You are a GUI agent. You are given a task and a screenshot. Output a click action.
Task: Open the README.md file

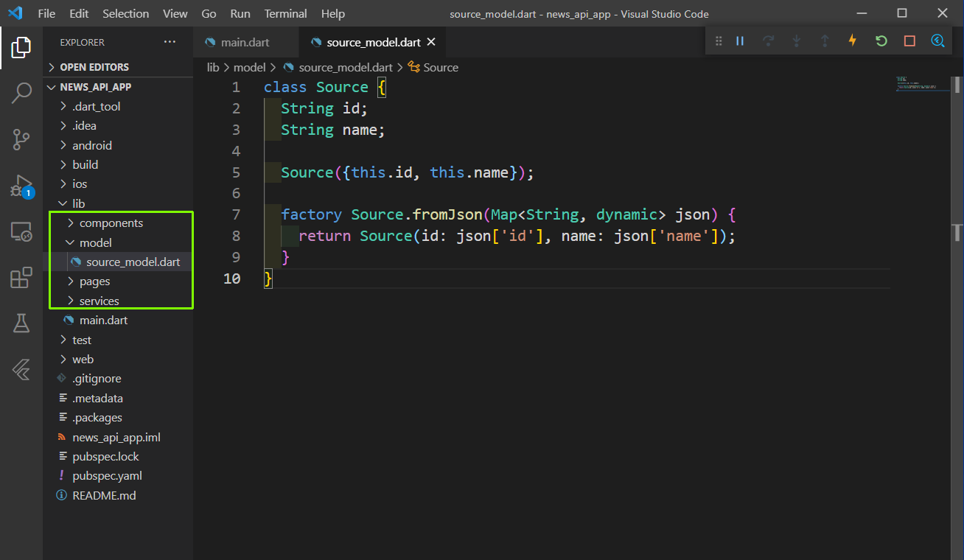point(118,495)
